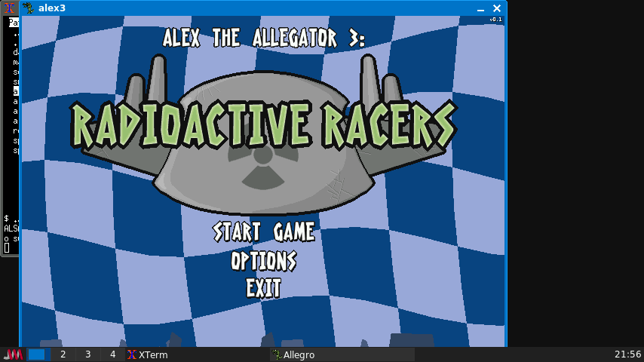Click the alex3 alligator icon in title bar
This screenshot has width=644, height=362.
(28, 8)
